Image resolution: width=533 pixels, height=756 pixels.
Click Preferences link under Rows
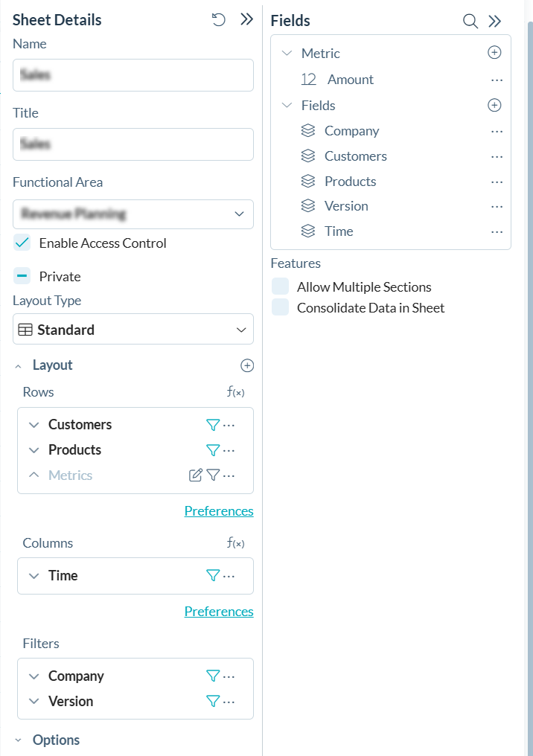[x=219, y=510]
